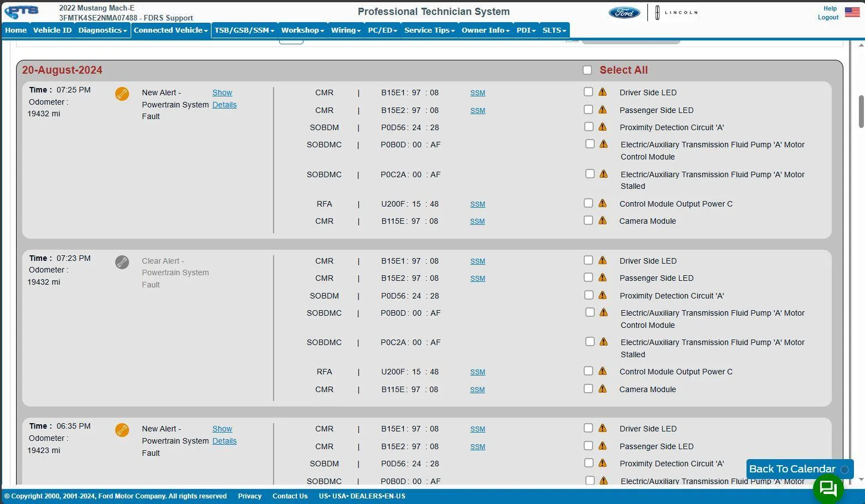Click Back To Calendar button

(x=799, y=469)
